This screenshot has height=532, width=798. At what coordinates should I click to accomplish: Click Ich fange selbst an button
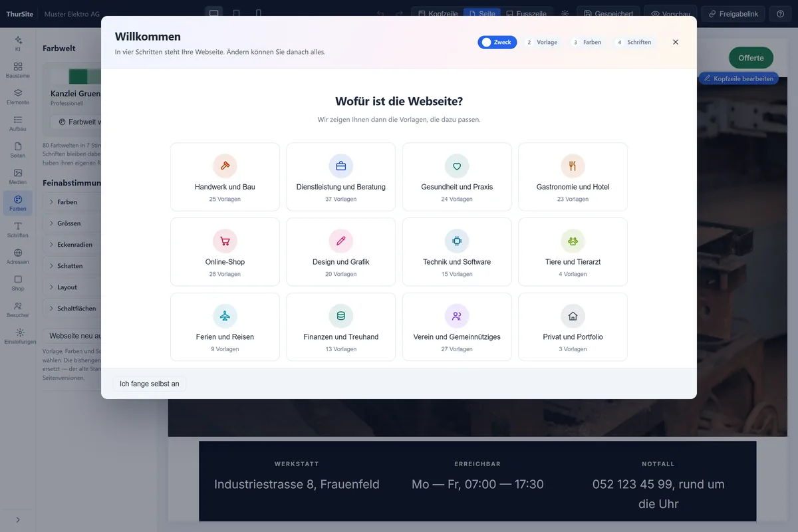point(150,384)
